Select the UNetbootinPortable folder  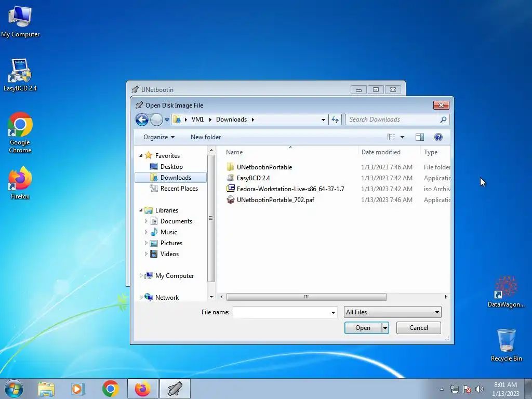tap(264, 167)
